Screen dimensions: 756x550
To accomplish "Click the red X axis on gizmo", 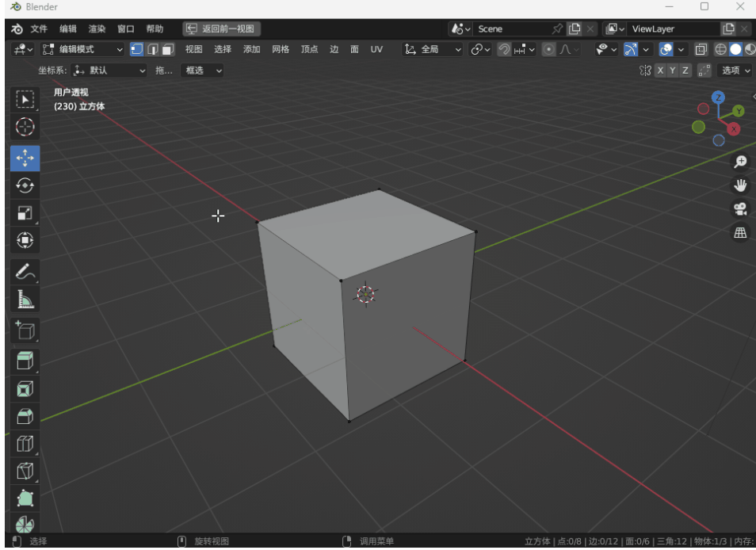I will (x=733, y=129).
